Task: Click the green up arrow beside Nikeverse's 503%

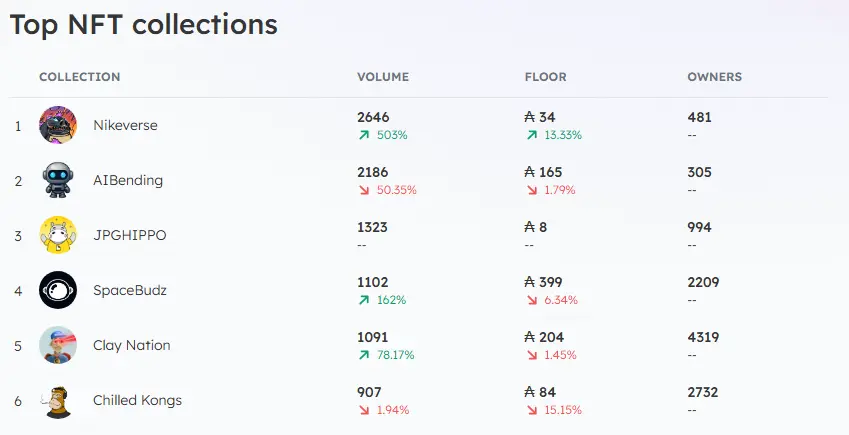Action: pos(364,135)
